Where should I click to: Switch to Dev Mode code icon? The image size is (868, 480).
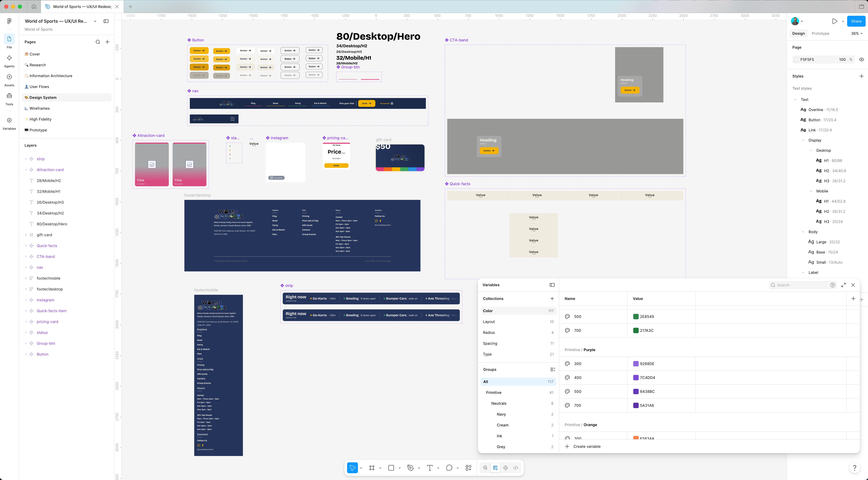coord(516,467)
